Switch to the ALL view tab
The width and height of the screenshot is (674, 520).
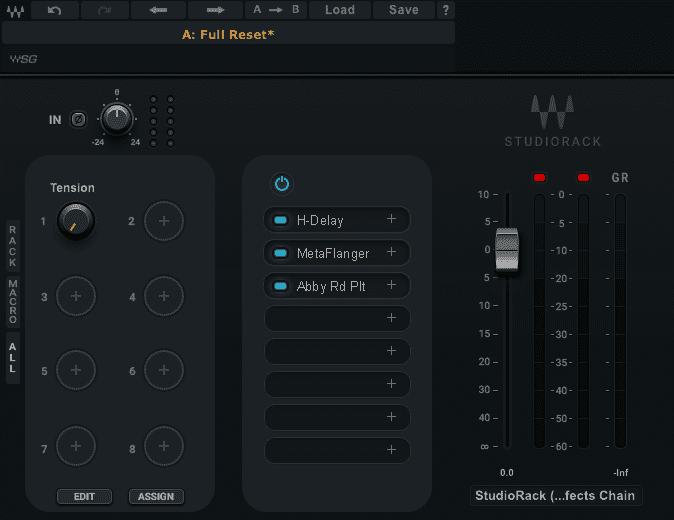[x=13, y=358]
